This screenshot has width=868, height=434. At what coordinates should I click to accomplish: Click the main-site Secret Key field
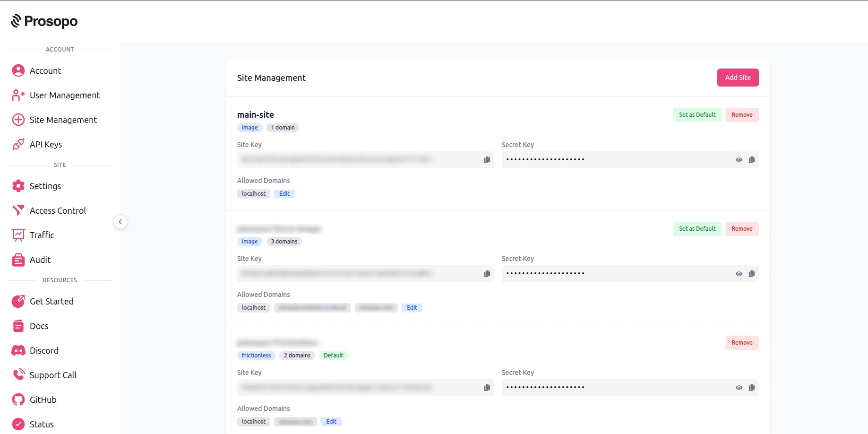[x=630, y=160]
